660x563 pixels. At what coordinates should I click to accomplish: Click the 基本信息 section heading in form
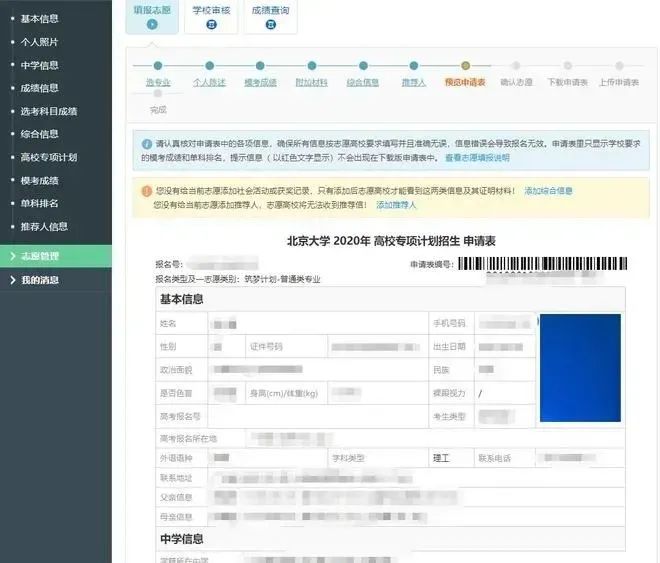[181, 299]
